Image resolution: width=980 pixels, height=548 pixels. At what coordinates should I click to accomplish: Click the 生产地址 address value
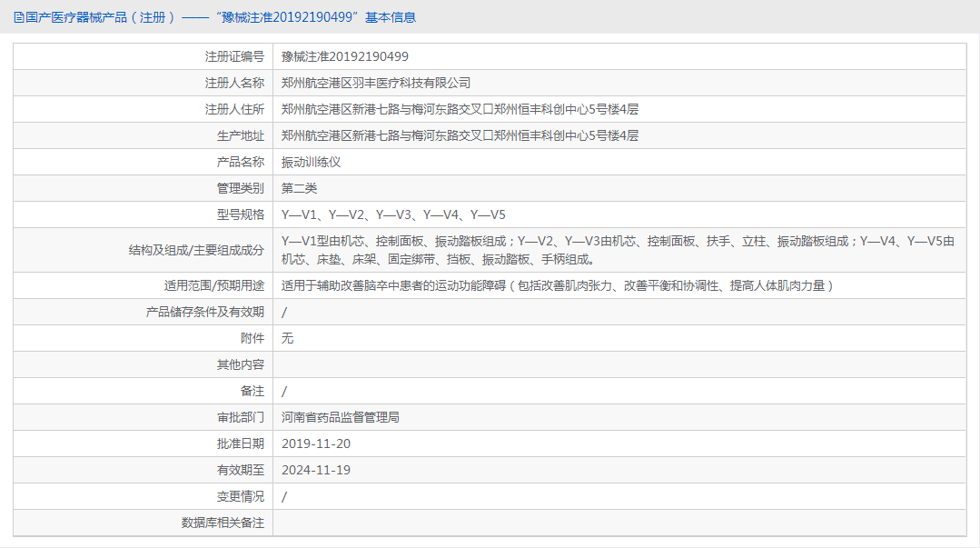(460, 135)
